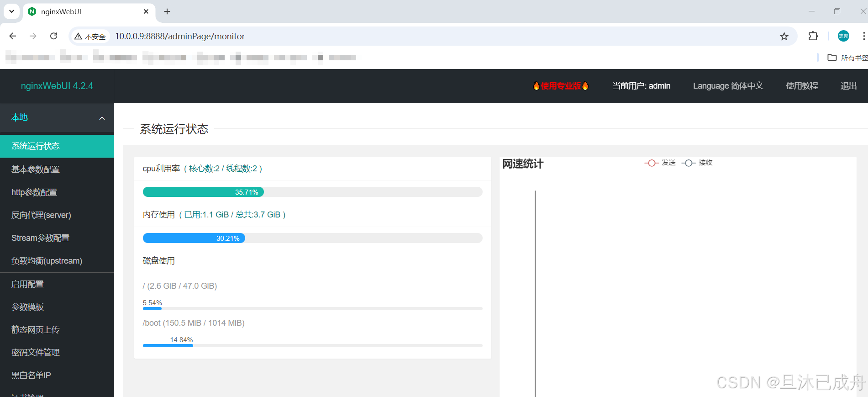Open the Language 简体中文 menu

pos(728,86)
